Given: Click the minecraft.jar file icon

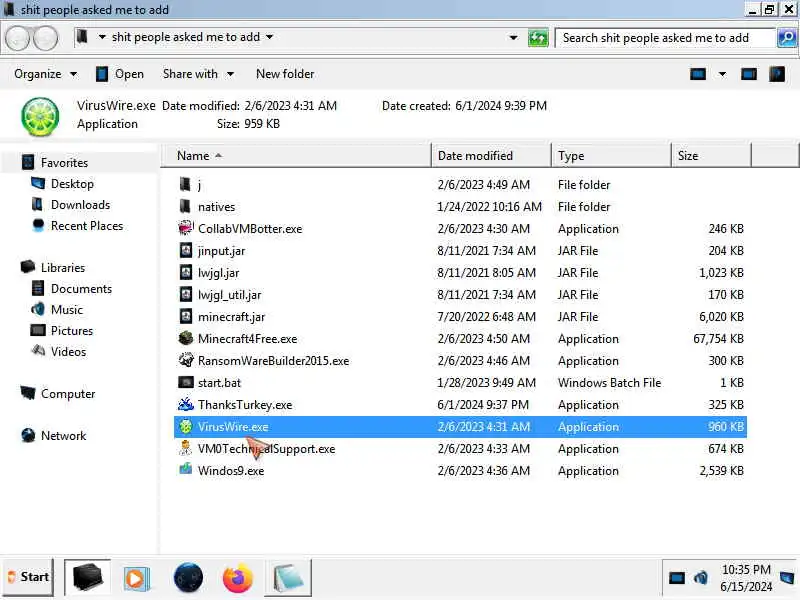Looking at the screenshot, I should pyautogui.click(x=186, y=316).
